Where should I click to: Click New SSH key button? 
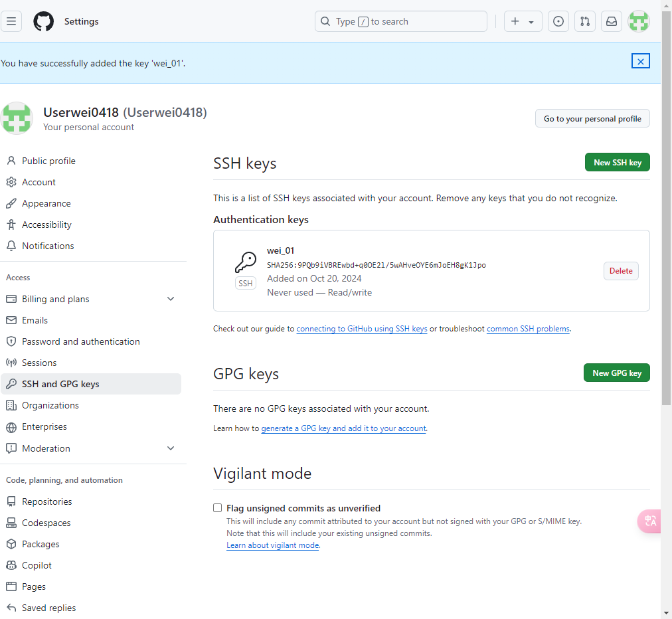[x=617, y=163]
